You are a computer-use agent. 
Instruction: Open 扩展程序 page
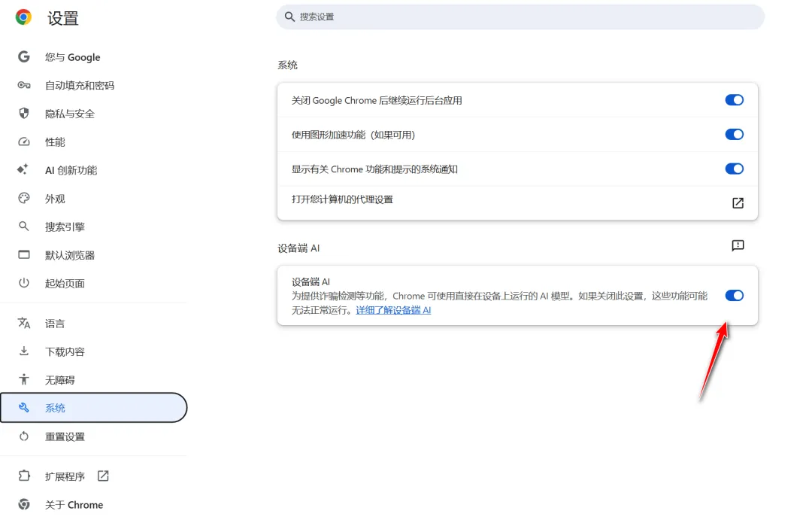click(65, 476)
